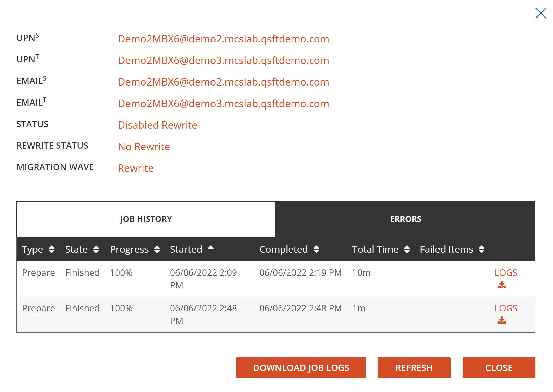Open LOGS link for 2:09 PM job

point(506,273)
